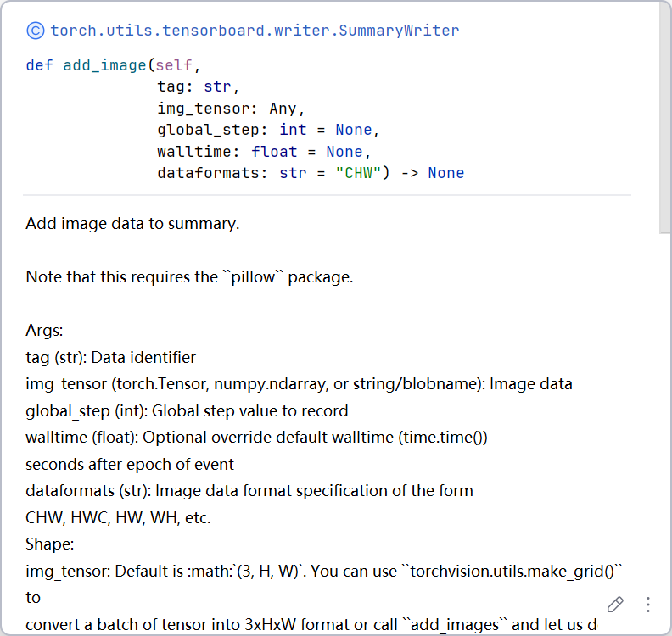Click the def keyword in the signature
Image resolution: width=672 pixels, height=636 pixels.
[39, 64]
